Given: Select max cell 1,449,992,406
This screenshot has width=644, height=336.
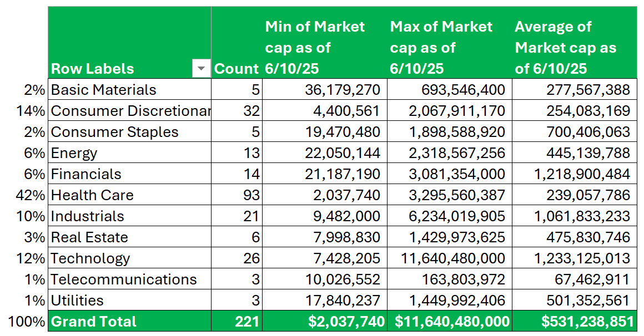Looking at the screenshot, I should coord(449,300).
